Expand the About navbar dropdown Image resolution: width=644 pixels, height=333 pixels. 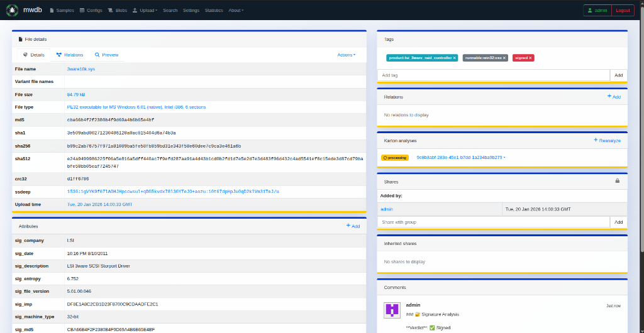tap(236, 11)
